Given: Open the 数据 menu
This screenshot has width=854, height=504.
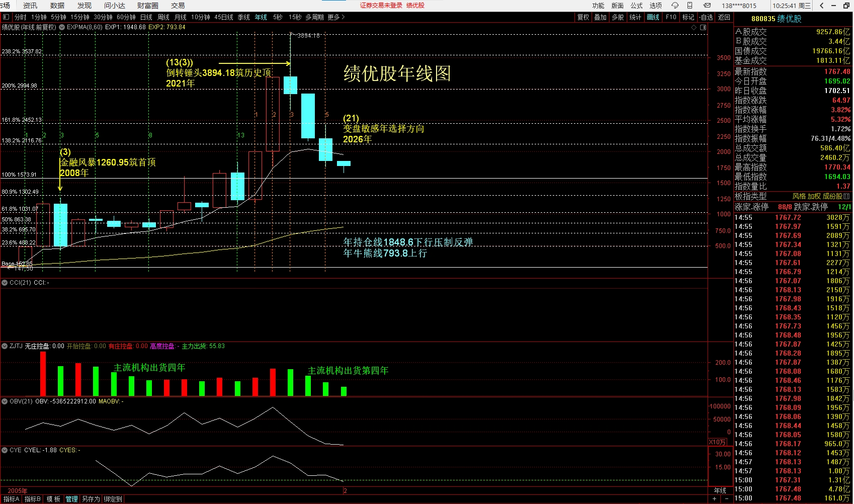Looking at the screenshot, I should (57, 6).
